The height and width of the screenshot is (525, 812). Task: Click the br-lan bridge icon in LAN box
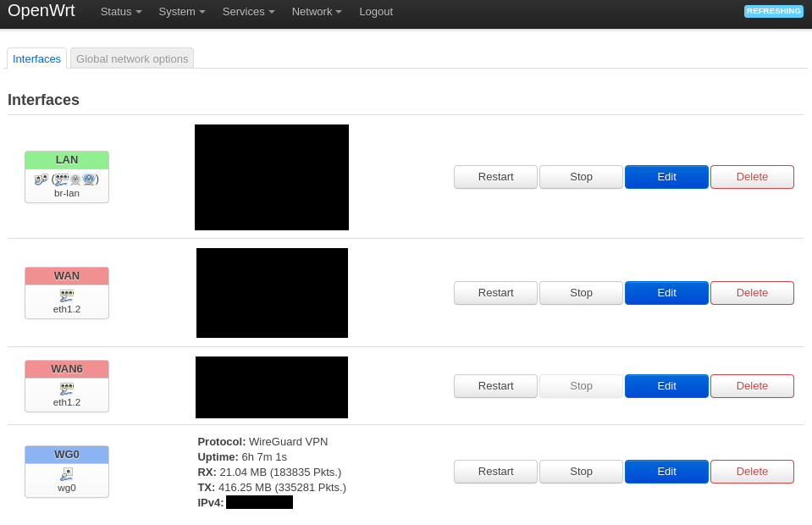click(x=41, y=180)
